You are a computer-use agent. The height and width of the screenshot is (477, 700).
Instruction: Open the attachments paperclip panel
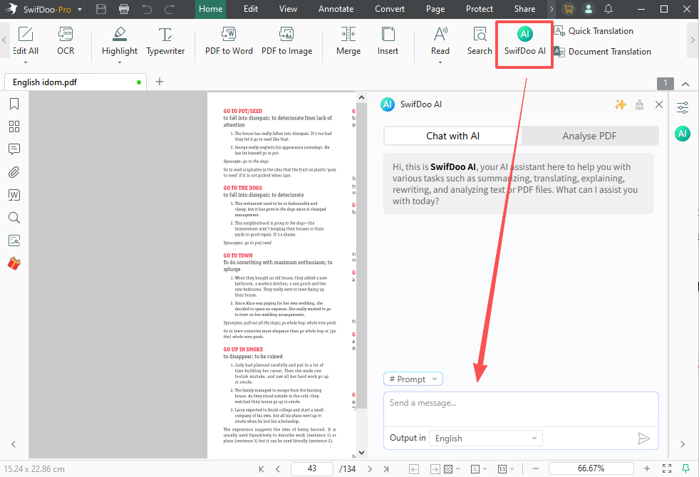tap(14, 172)
